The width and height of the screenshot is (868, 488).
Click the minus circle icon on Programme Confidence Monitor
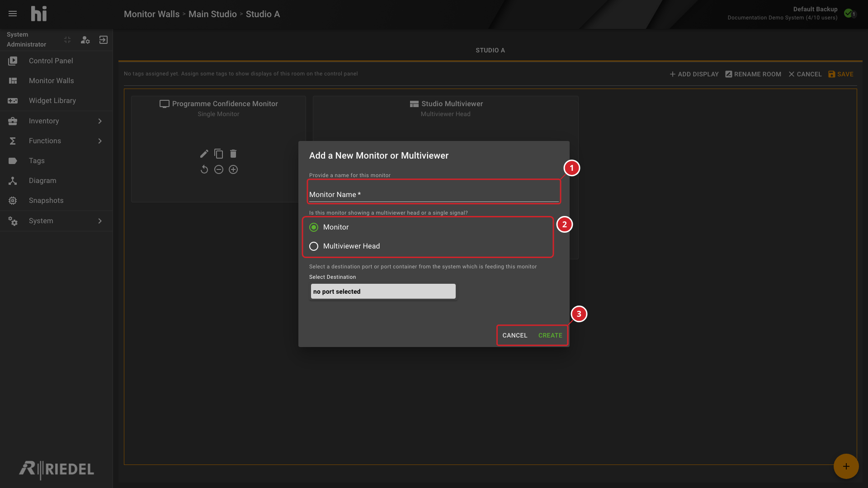[219, 169]
